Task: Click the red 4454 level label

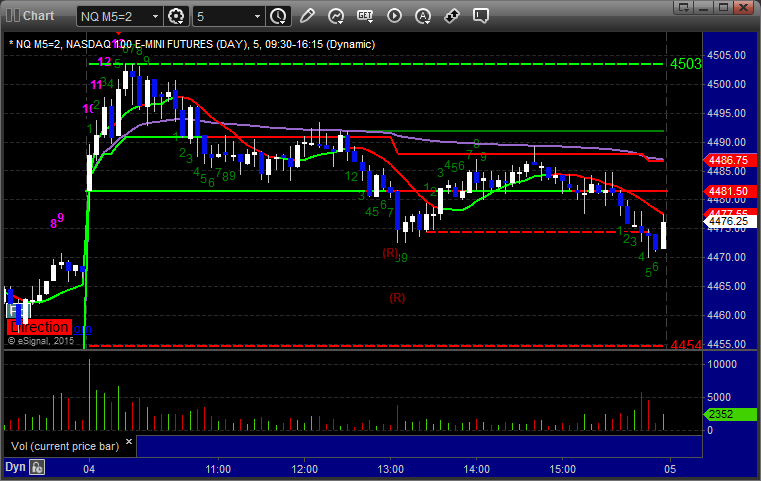Action: click(686, 345)
